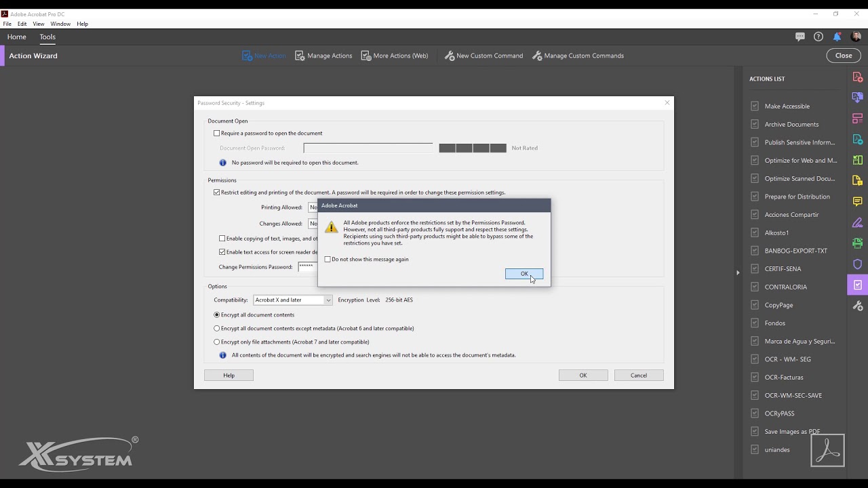Toggle Enable text access for screen reader
Screen dimensions: 868x488
point(222,252)
